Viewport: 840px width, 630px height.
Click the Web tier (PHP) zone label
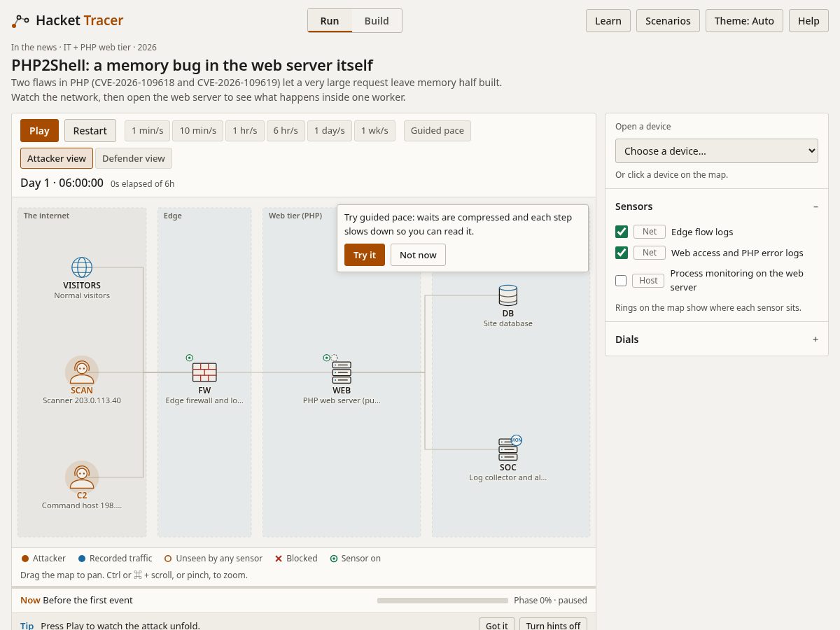click(295, 216)
